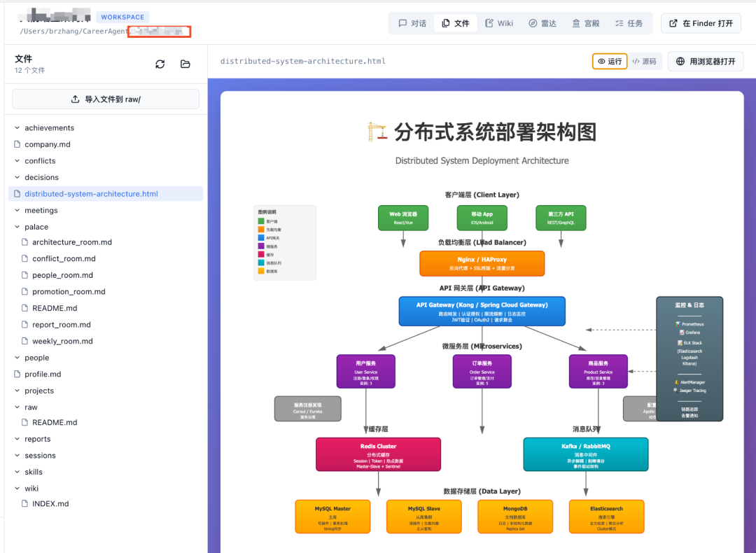The image size is (756, 553).
Task: Click the chat bubble icon in 对话 tab
Action: click(402, 23)
